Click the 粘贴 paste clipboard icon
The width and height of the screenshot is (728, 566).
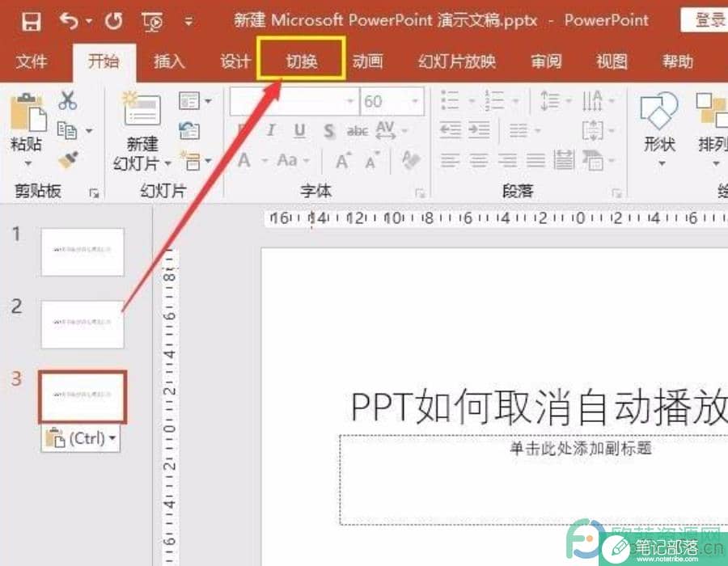click(28, 112)
